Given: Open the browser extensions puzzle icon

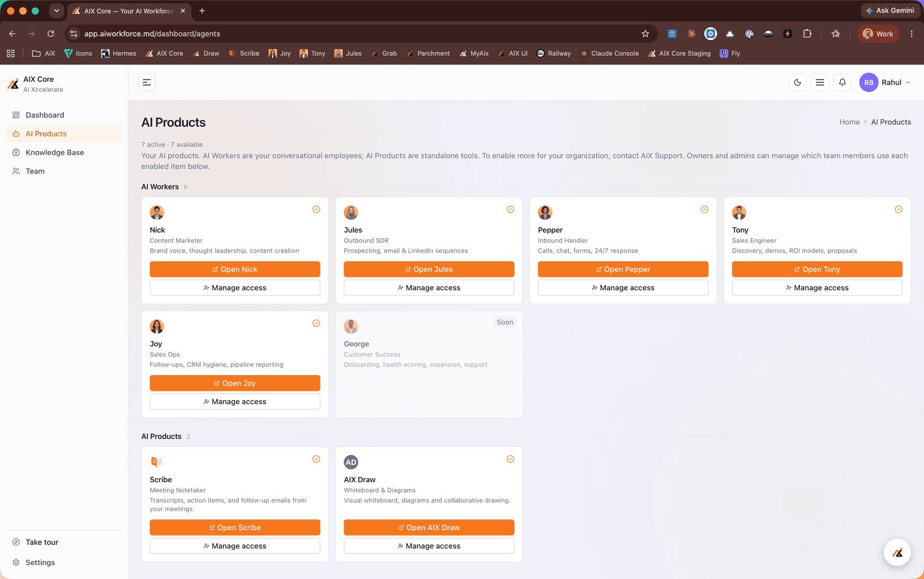Looking at the screenshot, I should tap(807, 34).
